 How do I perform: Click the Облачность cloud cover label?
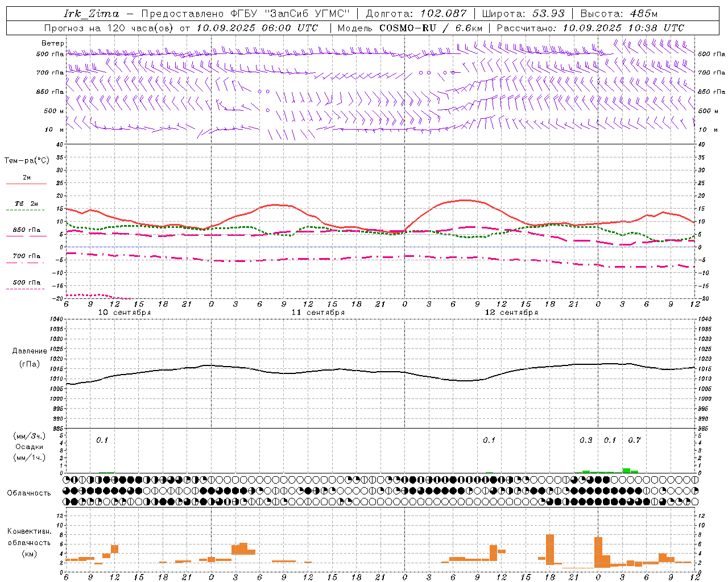coord(29,493)
